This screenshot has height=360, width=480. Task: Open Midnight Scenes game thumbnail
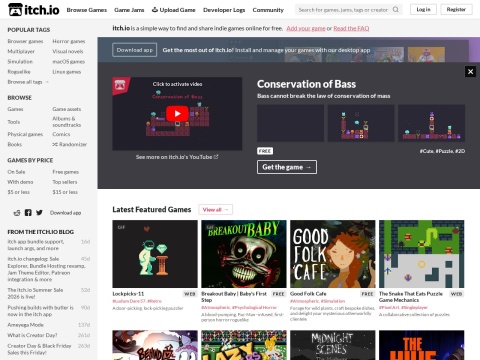(x=333, y=345)
